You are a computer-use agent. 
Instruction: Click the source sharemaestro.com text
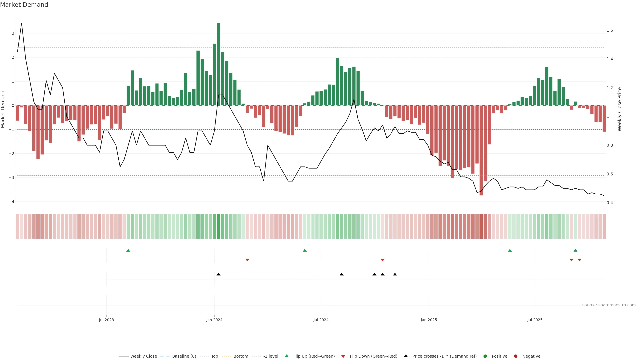tap(609, 305)
